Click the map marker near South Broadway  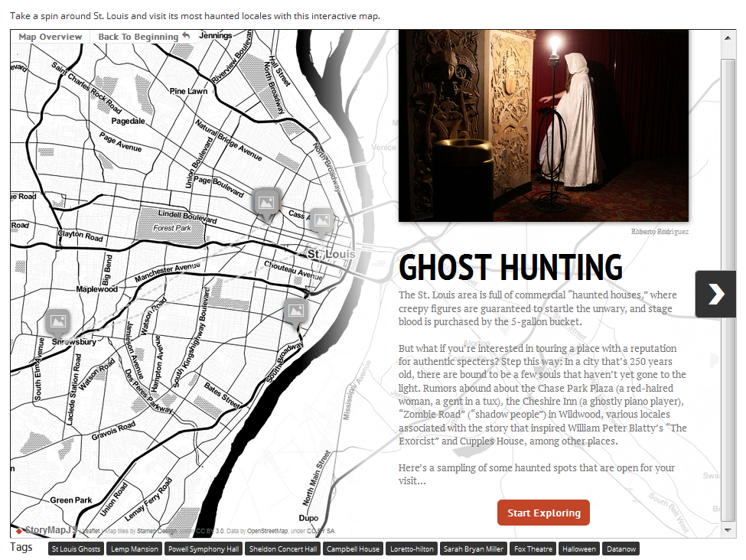point(296,313)
